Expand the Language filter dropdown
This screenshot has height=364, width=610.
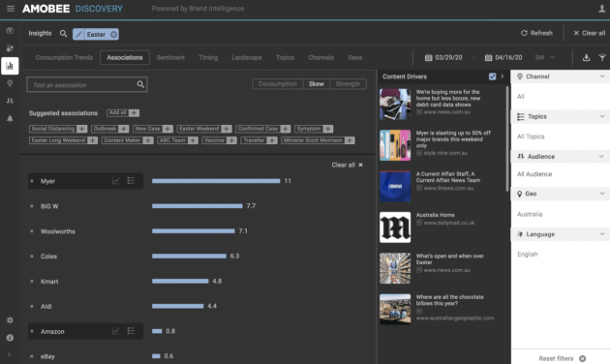click(x=601, y=234)
